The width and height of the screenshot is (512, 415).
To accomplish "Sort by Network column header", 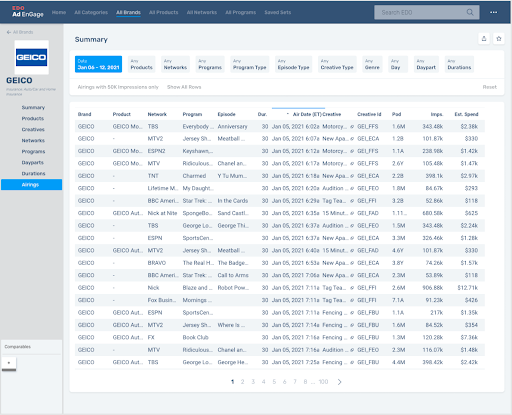I will tap(157, 114).
